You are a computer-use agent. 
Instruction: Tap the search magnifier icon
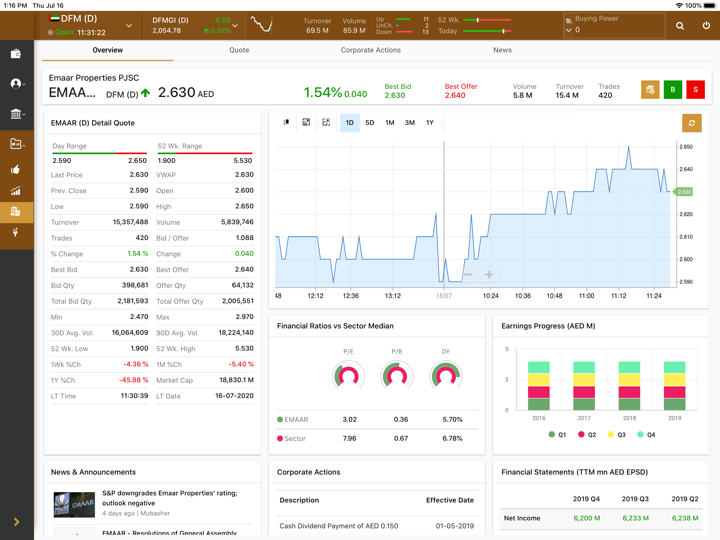pos(680,25)
